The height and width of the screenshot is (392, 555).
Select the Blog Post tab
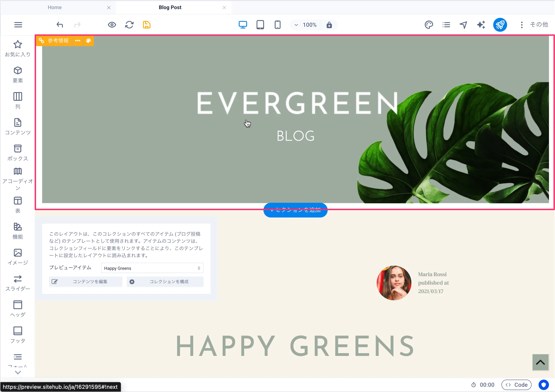pyautogui.click(x=170, y=8)
